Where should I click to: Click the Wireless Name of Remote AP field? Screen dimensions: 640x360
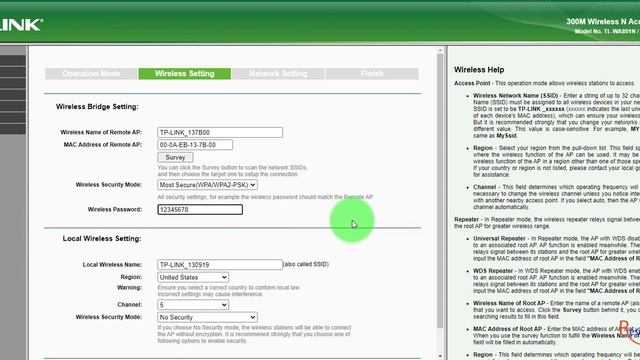pyautogui.click(x=220, y=132)
